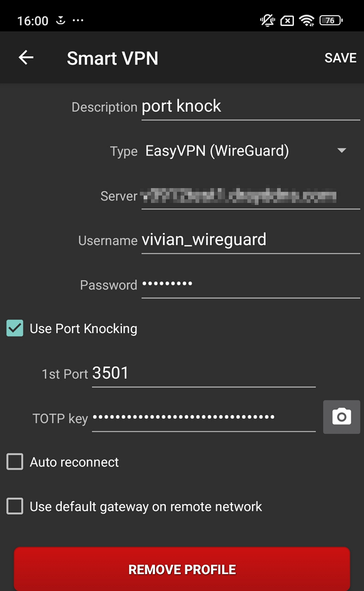Image resolution: width=364 pixels, height=591 pixels.
Task: Tap the status bar more-dots icon
Action: tap(78, 21)
